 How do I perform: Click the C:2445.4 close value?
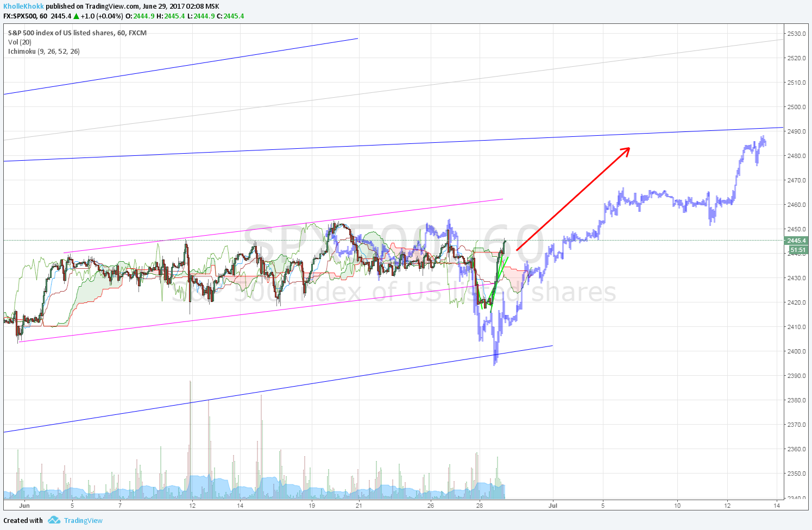(230, 16)
